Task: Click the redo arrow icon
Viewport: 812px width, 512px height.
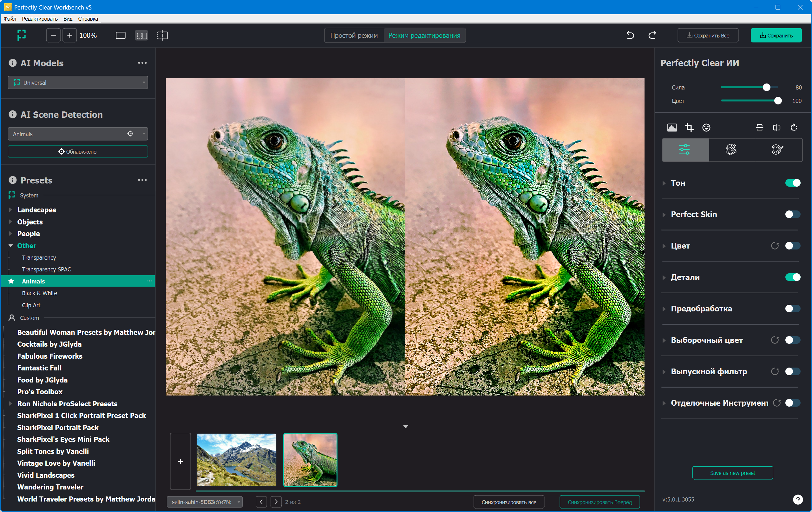Action: pyautogui.click(x=652, y=35)
